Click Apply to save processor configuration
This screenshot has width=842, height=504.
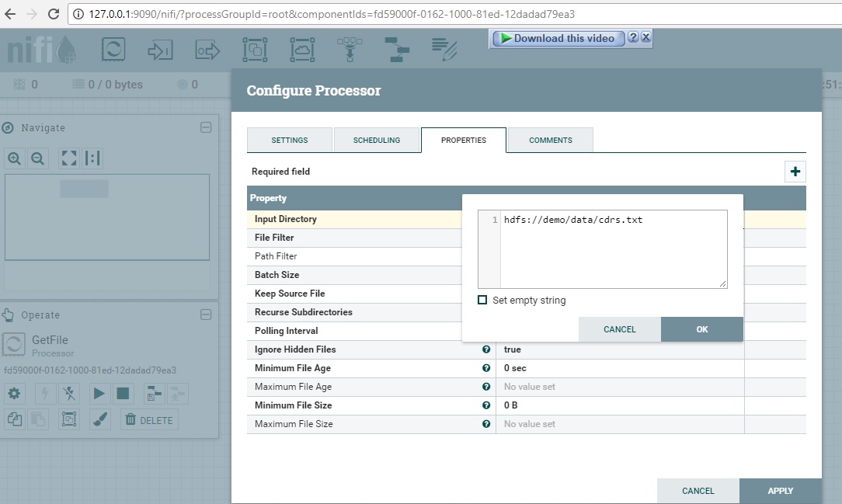click(780, 491)
